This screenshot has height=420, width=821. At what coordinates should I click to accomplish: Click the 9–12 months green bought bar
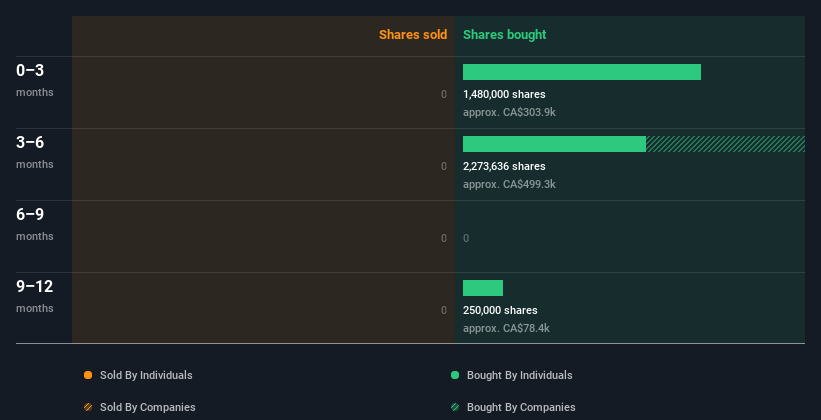483,288
